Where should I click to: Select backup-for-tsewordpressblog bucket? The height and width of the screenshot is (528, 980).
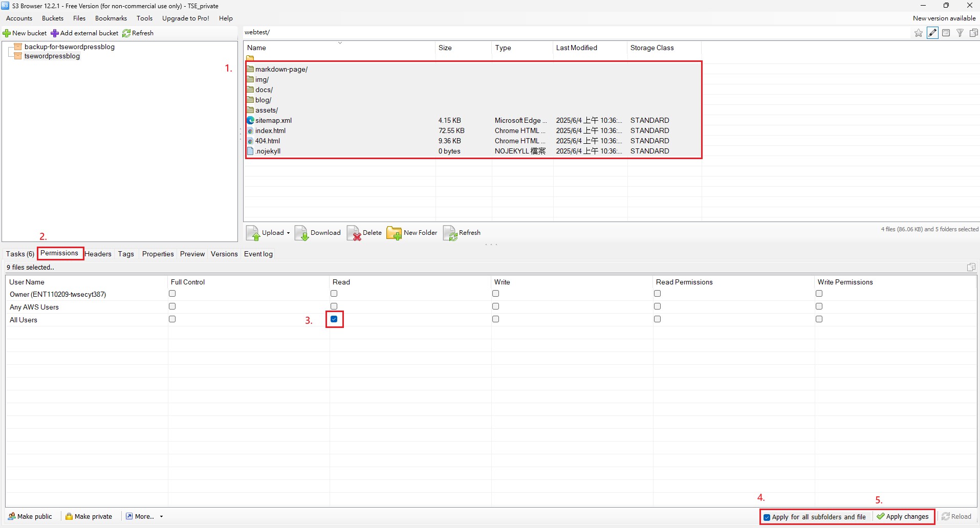70,47
